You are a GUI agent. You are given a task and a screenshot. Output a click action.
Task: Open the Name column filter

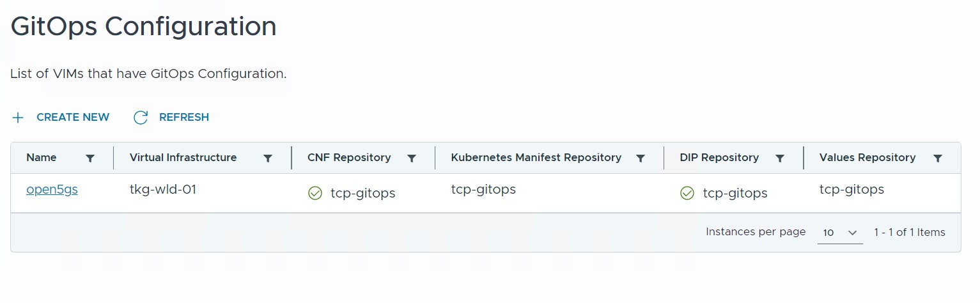click(90, 159)
